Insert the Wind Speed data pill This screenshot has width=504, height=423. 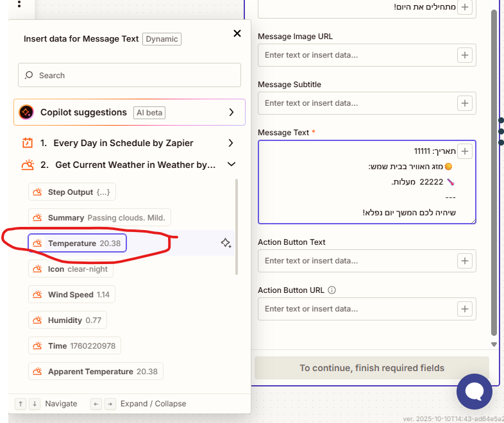pyautogui.click(x=72, y=295)
